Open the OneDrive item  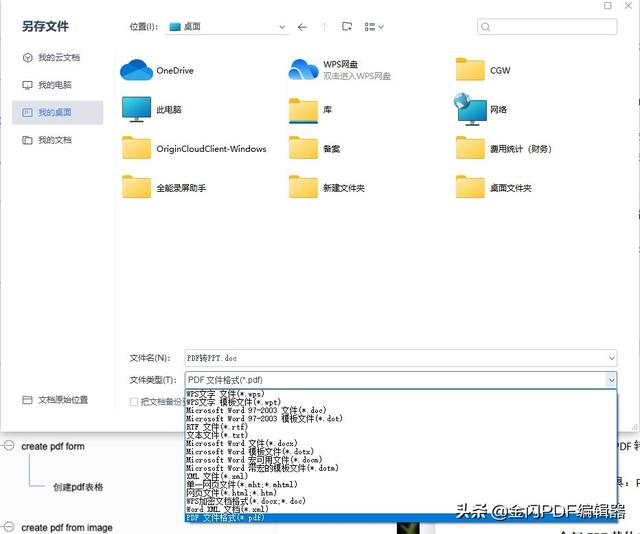(x=157, y=71)
